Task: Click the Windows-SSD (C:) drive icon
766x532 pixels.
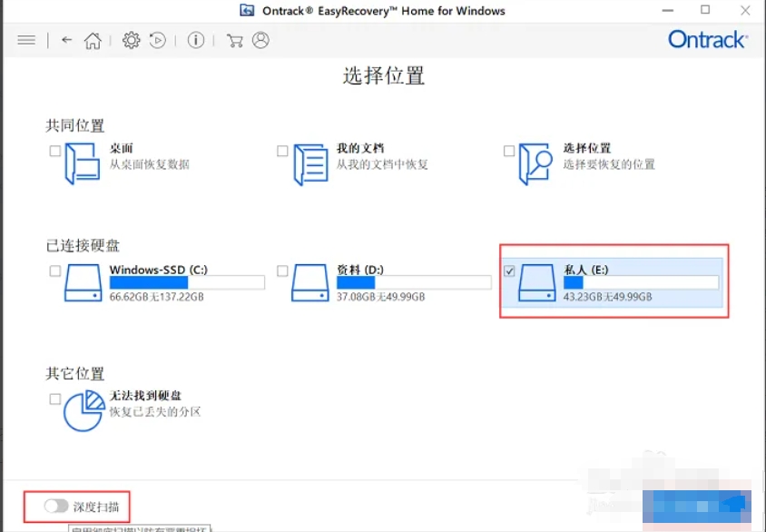Action: [x=83, y=283]
